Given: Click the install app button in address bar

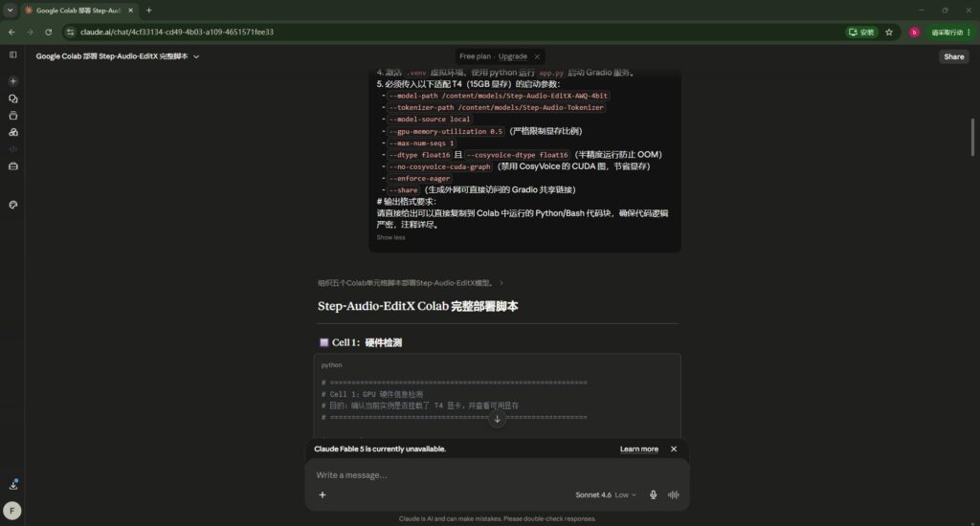Looking at the screenshot, I should coord(861,32).
